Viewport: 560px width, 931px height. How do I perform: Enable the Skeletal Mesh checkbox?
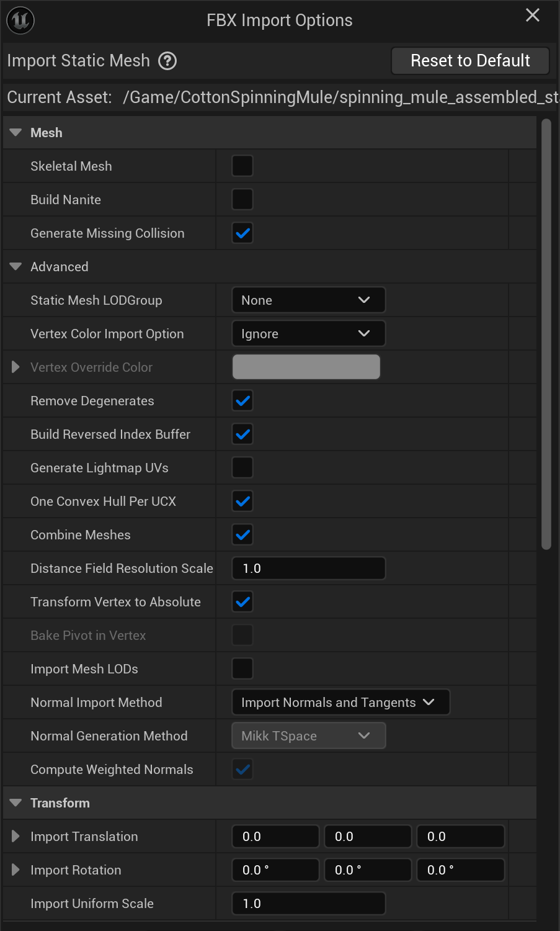[242, 166]
